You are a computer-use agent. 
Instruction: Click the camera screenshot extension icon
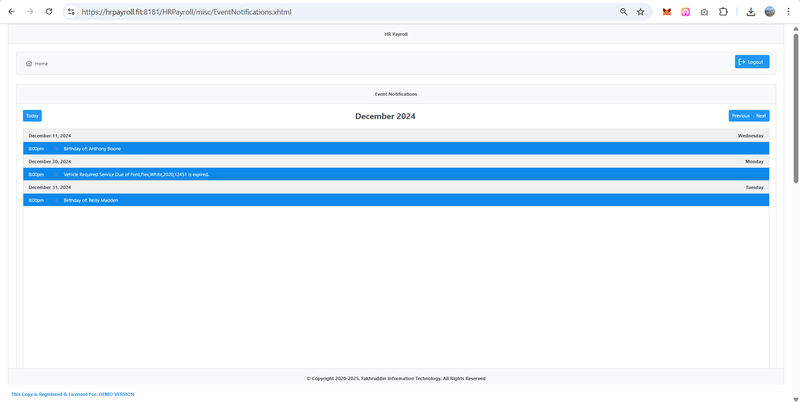(704, 12)
